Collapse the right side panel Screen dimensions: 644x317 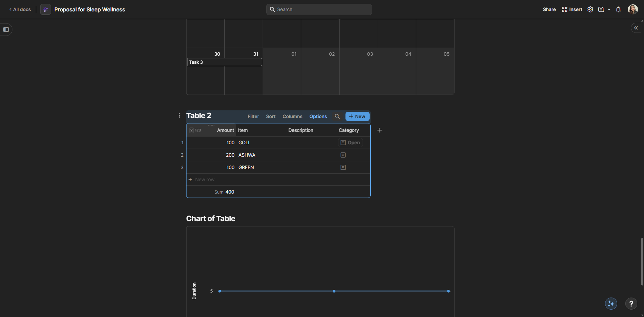point(636,28)
